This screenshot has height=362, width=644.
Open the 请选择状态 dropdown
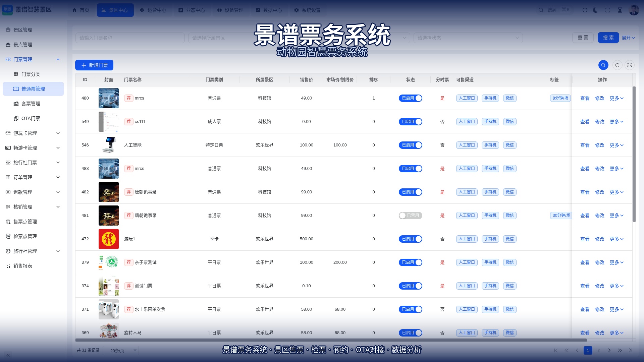pos(468,38)
